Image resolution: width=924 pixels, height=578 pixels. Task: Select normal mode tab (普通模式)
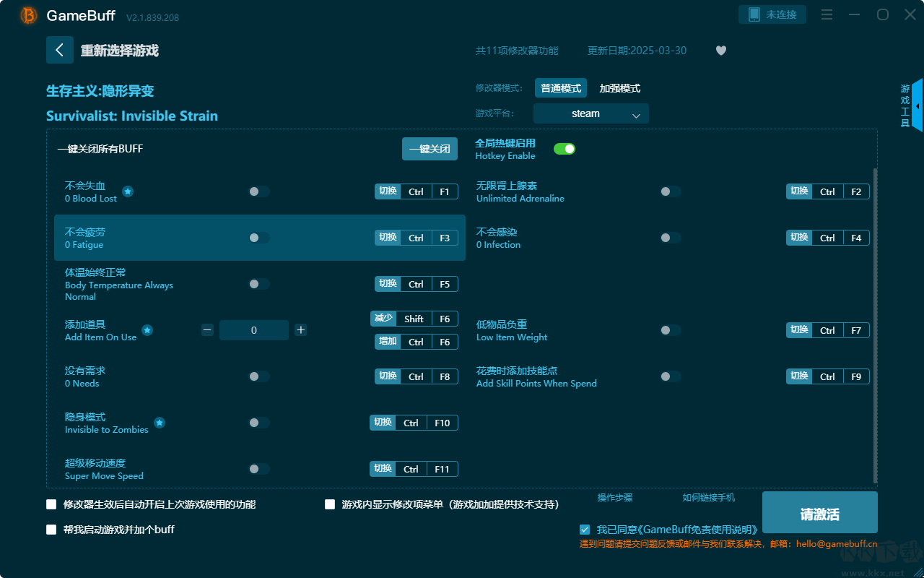tap(560, 88)
